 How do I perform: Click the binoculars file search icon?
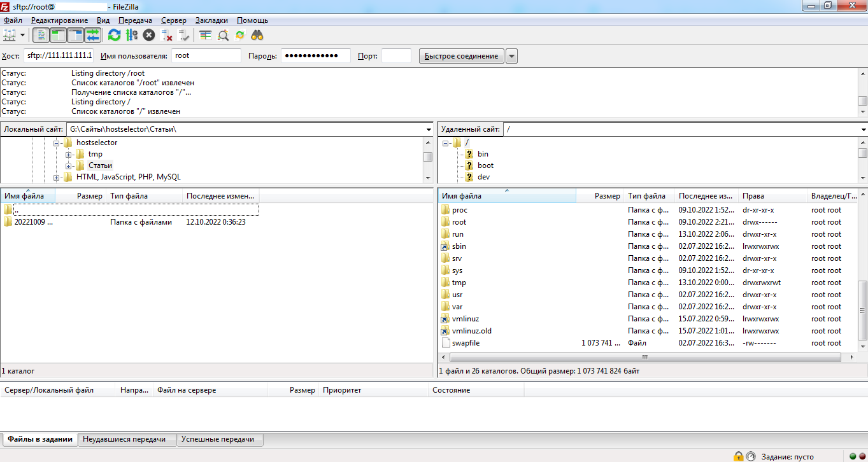point(257,35)
